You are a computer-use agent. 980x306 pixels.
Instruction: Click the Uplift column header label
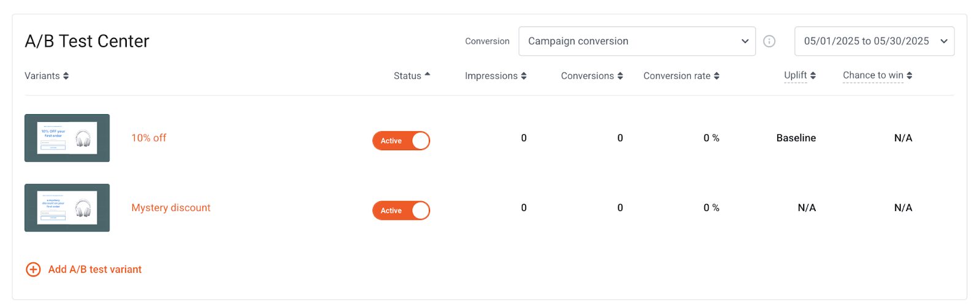tap(796, 75)
